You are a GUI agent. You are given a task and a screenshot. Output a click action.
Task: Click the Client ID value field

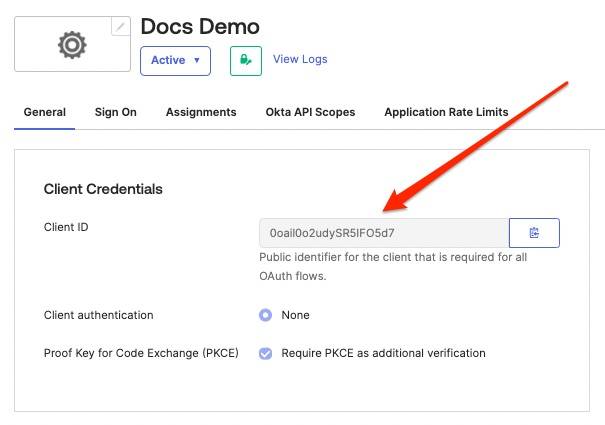[384, 233]
